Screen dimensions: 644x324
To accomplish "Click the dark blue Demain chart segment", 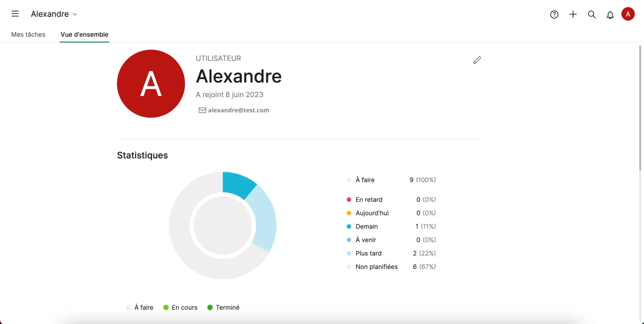I will click(237, 184).
